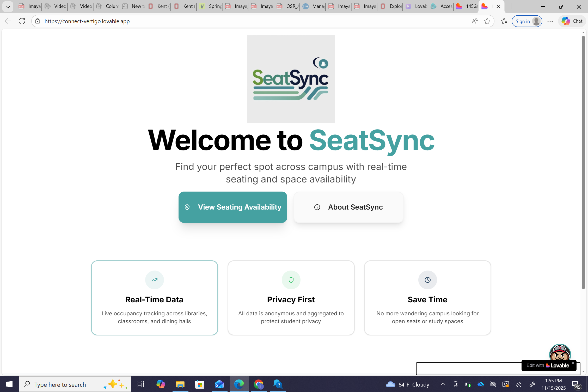Open the Read aloud icon
This screenshot has width=588, height=392.
474,21
